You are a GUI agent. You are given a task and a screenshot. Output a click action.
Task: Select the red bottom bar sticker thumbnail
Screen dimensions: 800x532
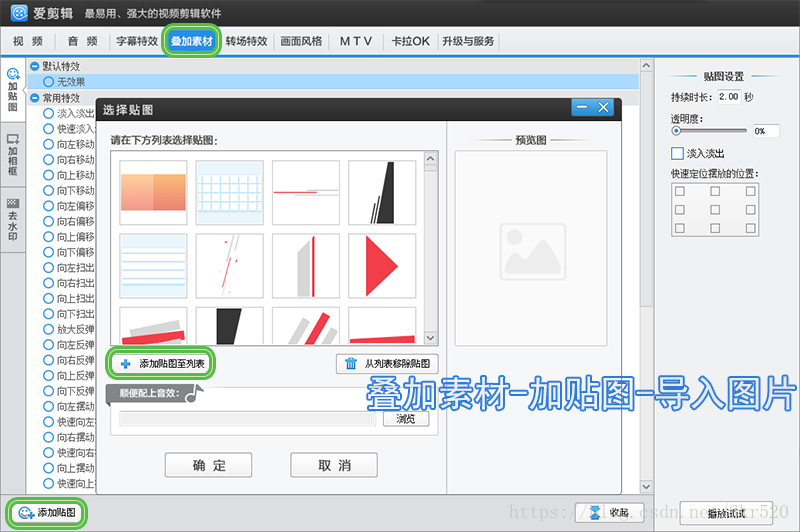[382, 325]
